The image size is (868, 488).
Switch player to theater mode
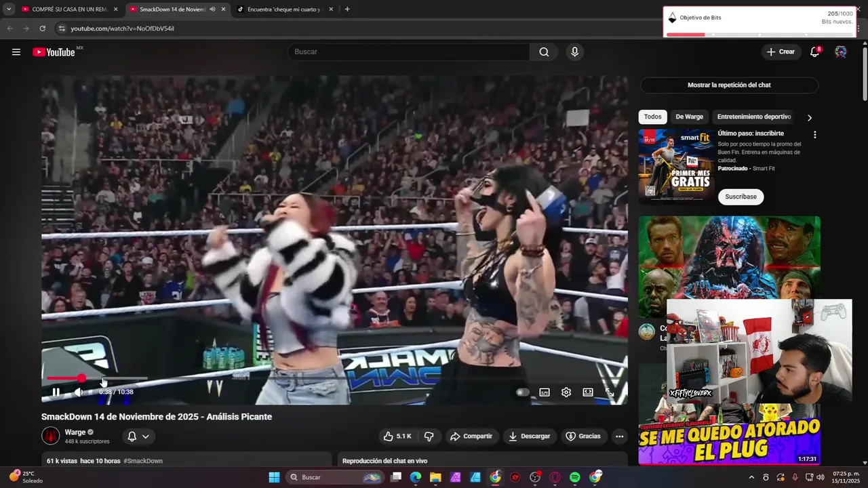click(x=588, y=392)
